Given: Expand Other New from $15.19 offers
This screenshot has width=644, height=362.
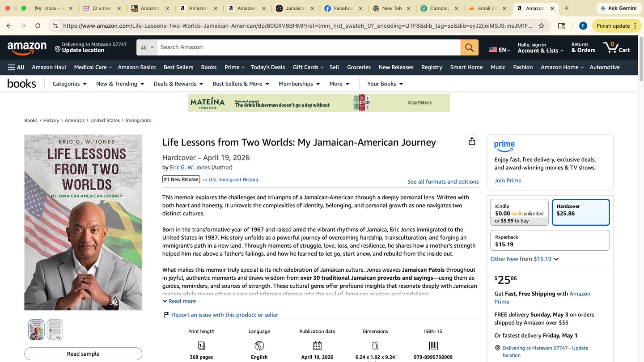Looking at the screenshot, I should [525, 259].
